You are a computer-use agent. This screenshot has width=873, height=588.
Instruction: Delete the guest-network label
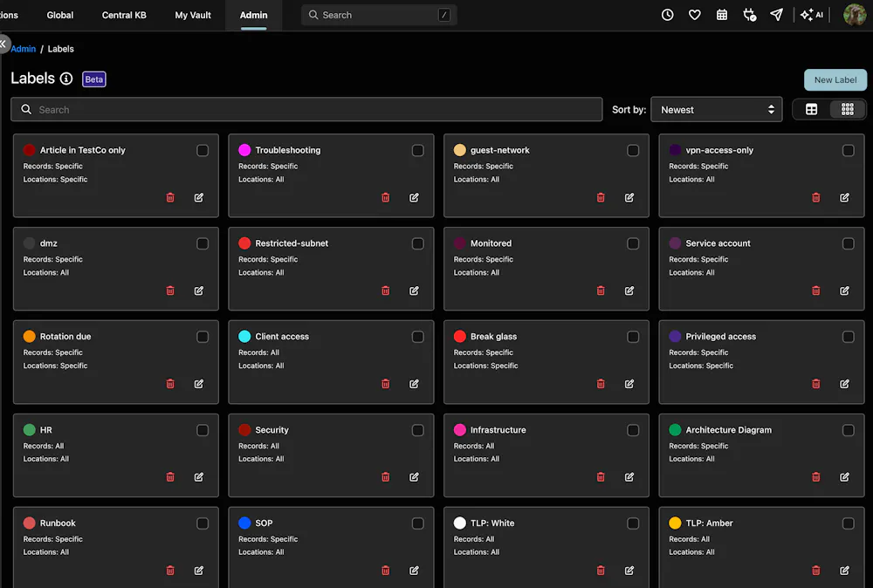pos(601,197)
